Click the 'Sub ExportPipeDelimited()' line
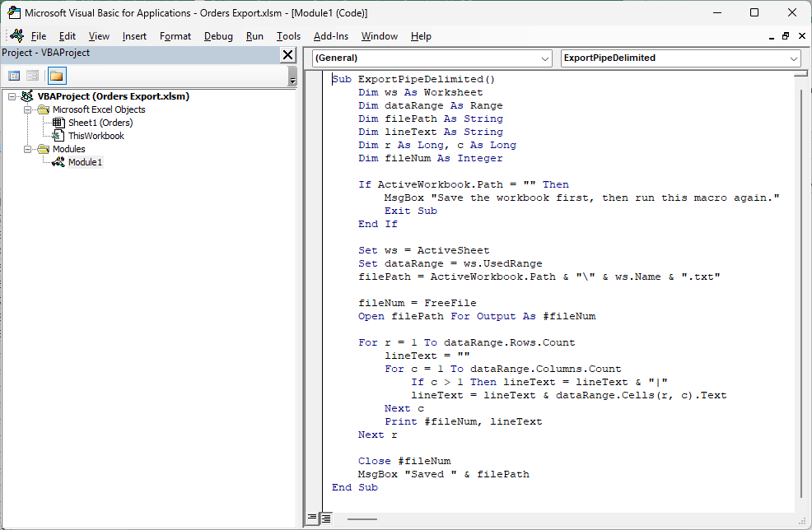This screenshot has width=812, height=530. pos(413,79)
